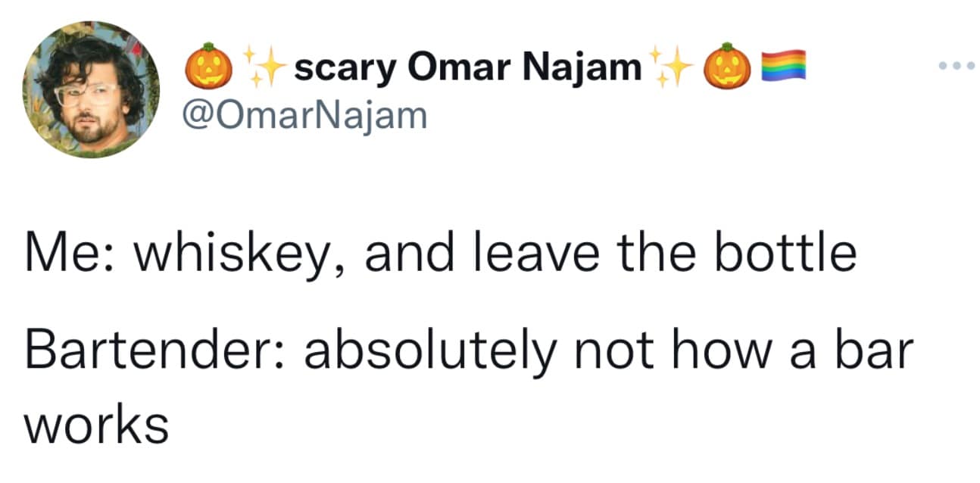Visit the @OmarNajam handle link
The width and height of the screenshot is (980, 483).
point(307,115)
